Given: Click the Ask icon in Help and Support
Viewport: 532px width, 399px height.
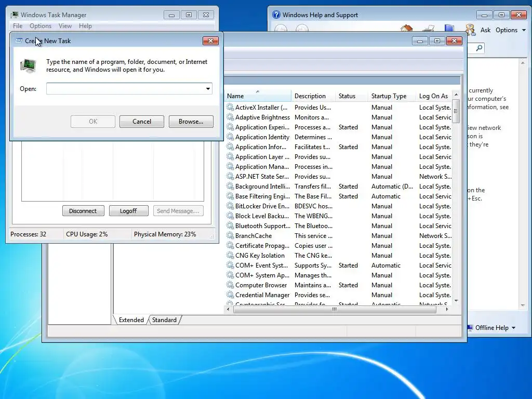Looking at the screenshot, I should [471, 30].
